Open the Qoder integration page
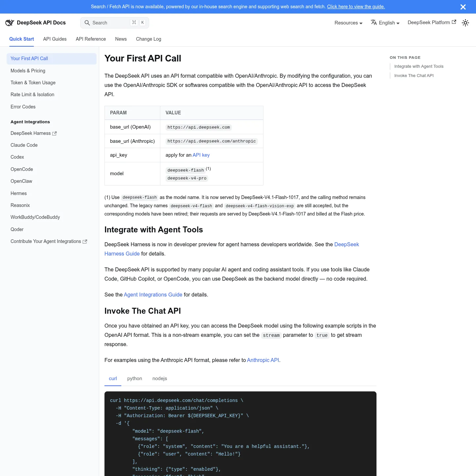 [x=52, y=229]
